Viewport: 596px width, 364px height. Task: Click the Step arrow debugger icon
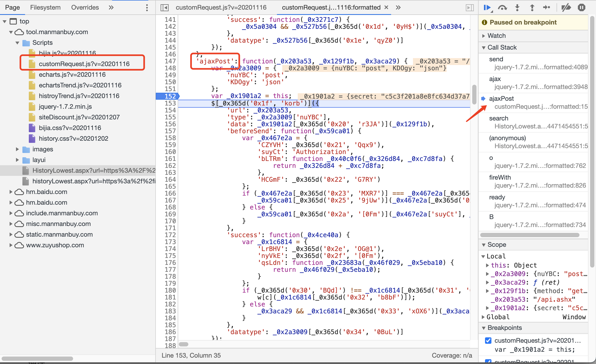(546, 7)
